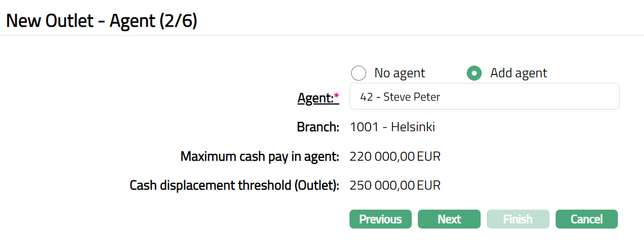
Task: Abort the wizard with Cancel
Action: [586, 219]
